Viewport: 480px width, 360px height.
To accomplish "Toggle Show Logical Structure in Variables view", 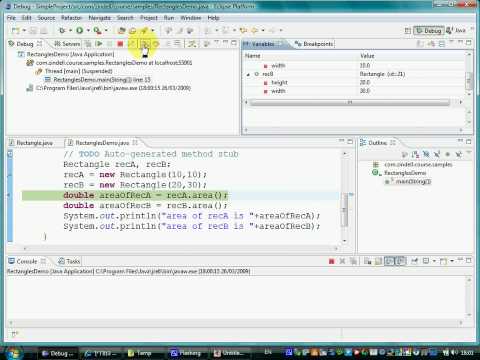I will (431, 44).
